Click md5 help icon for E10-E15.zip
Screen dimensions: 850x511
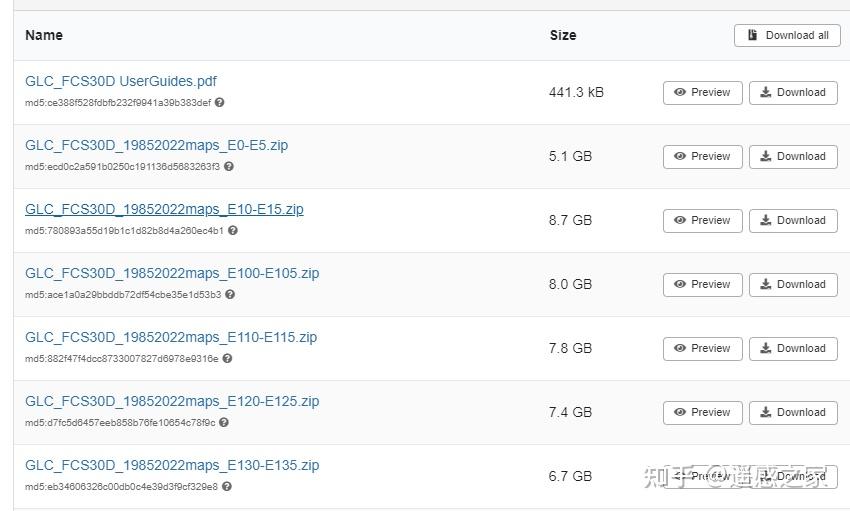pyautogui.click(x=233, y=230)
